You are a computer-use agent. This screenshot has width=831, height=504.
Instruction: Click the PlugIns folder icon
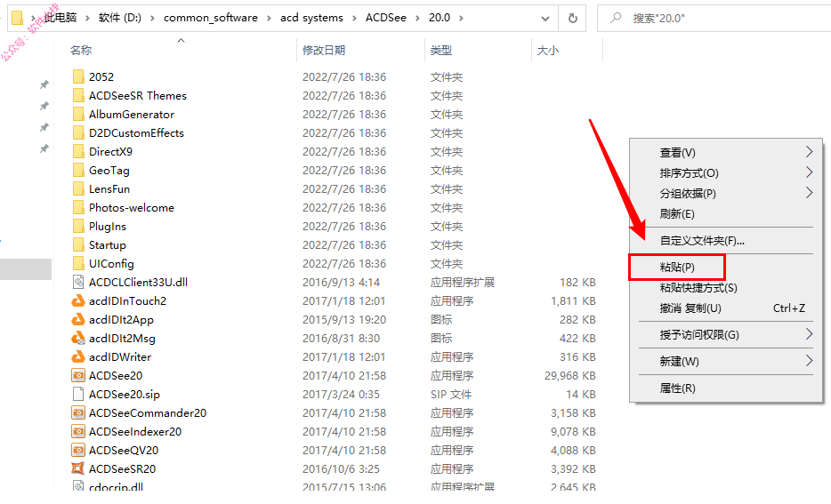[x=78, y=226]
